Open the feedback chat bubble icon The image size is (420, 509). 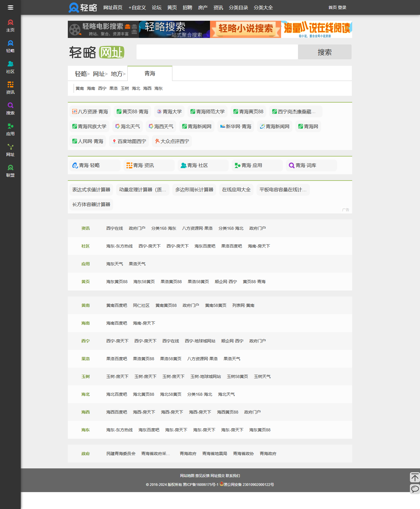415,489
